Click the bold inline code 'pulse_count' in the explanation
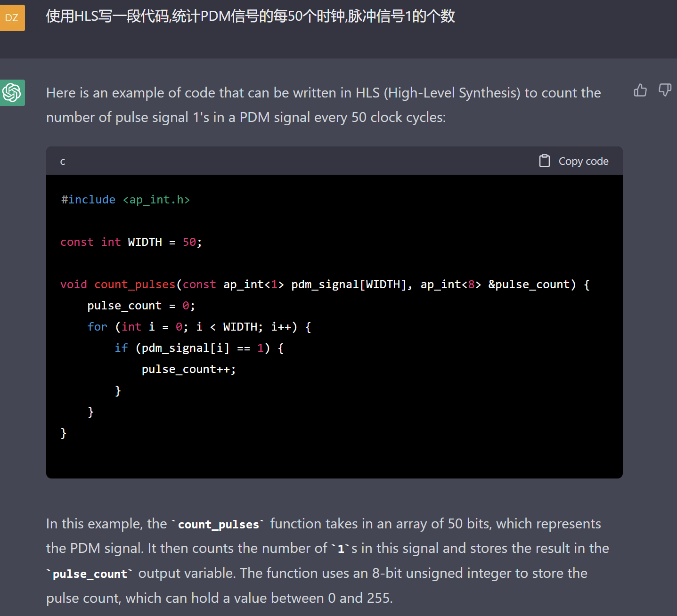677x616 pixels. pyautogui.click(x=90, y=574)
